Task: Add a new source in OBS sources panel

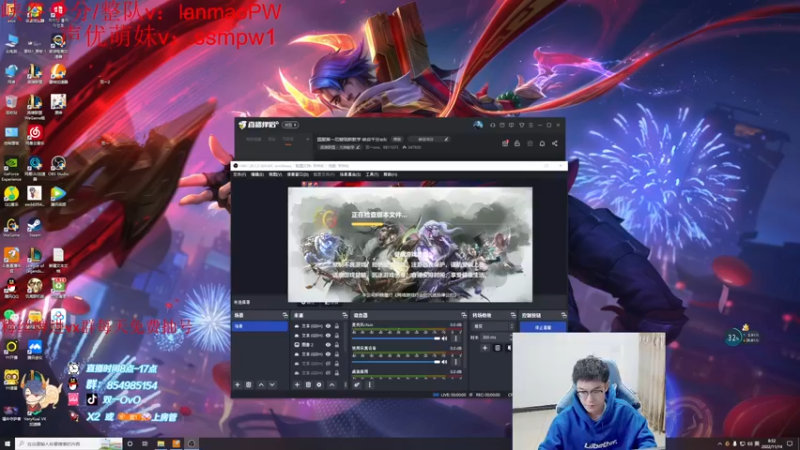Action: point(297,385)
